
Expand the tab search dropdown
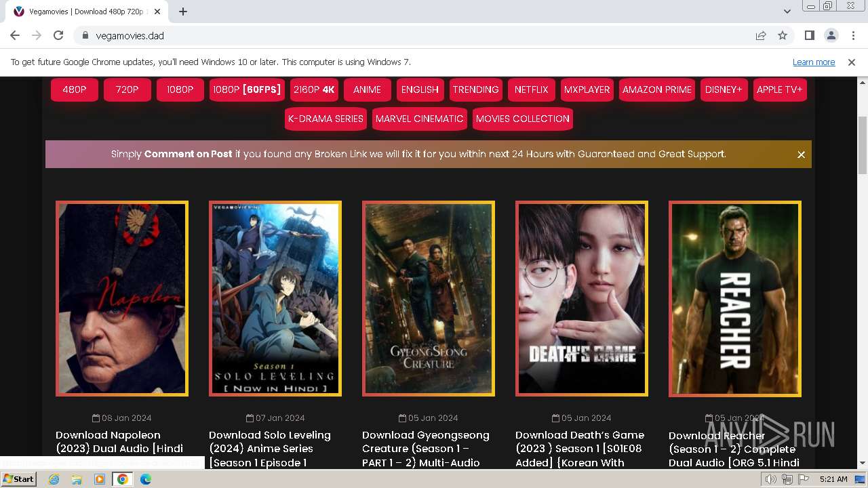pyautogui.click(x=787, y=12)
